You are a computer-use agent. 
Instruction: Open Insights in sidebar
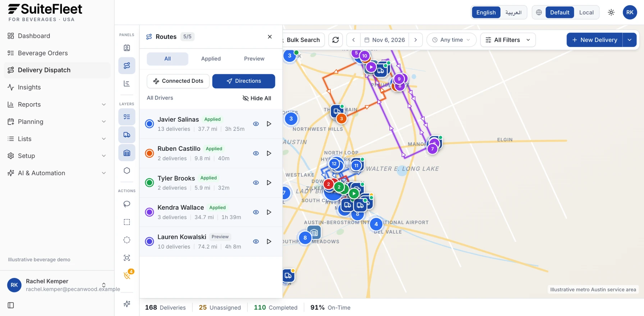pos(57,87)
